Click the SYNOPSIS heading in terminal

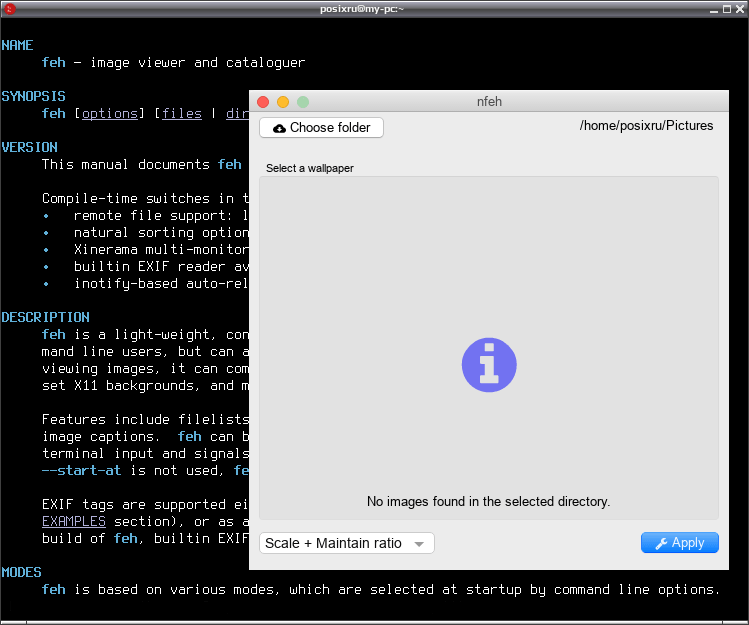33,97
